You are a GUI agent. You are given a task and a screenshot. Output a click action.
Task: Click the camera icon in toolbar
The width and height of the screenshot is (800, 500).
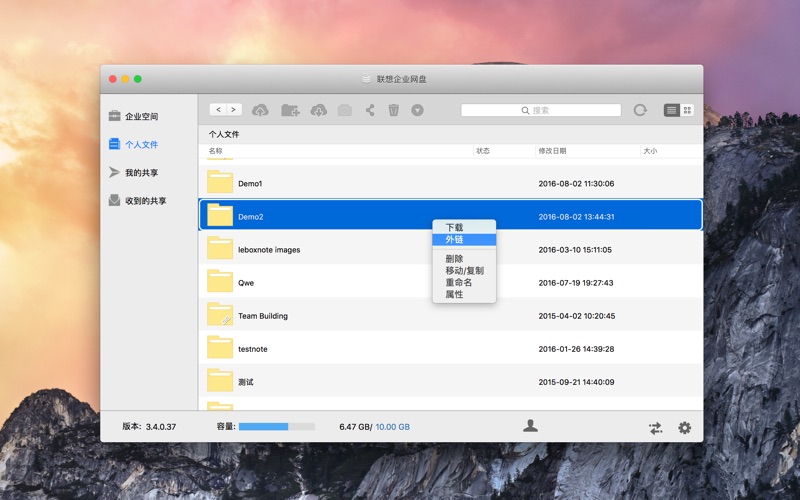click(x=345, y=110)
